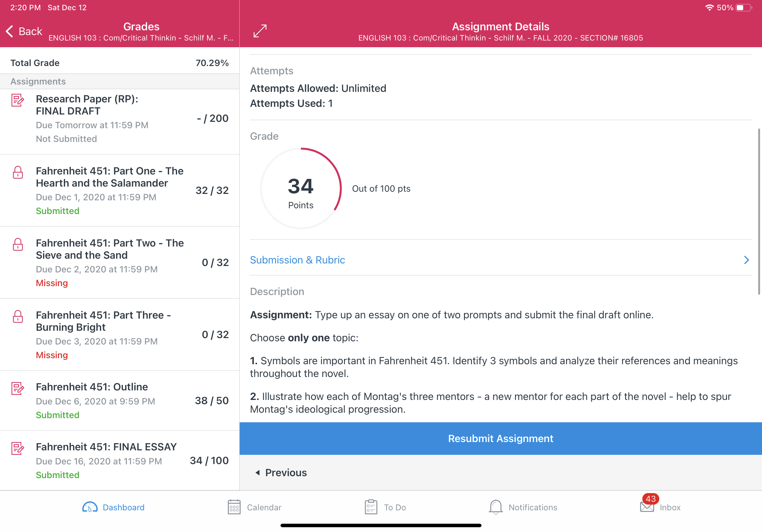Tap the Fahrenheit 451 Outline assignment icon

(x=18, y=388)
